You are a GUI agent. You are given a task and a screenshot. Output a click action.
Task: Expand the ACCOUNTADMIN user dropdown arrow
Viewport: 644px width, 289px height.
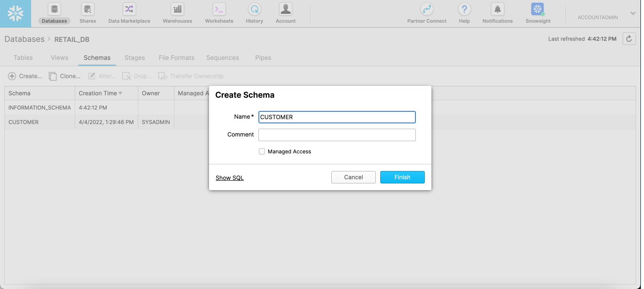tap(633, 14)
